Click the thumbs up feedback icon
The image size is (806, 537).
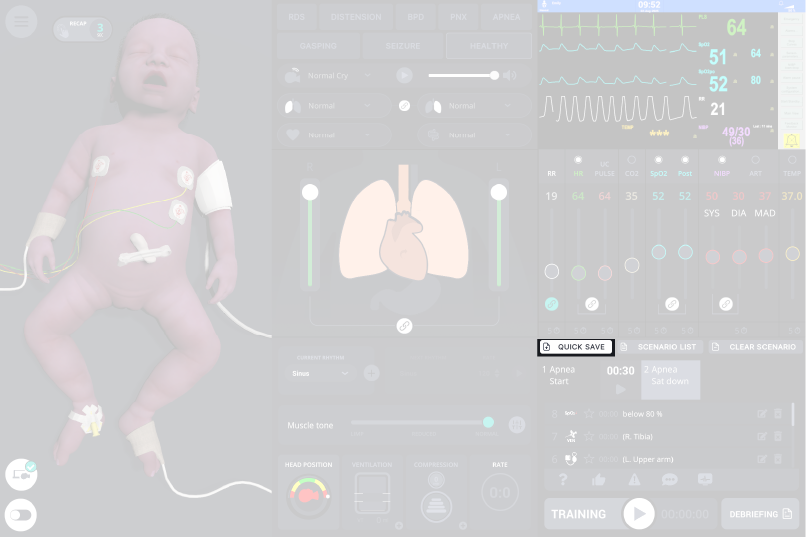pyautogui.click(x=598, y=480)
